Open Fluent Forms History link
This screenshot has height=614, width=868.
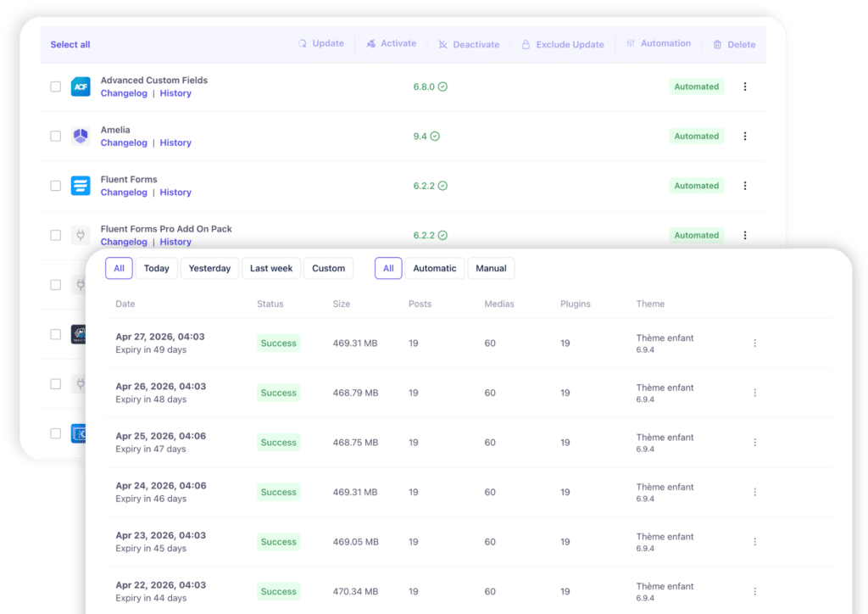click(175, 193)
